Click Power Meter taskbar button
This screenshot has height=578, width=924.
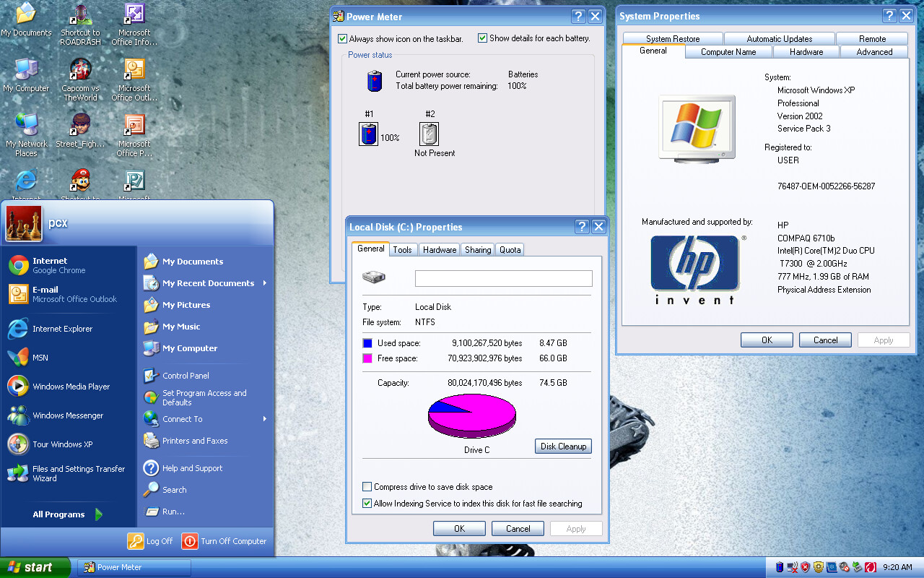[x=134, y=567]
